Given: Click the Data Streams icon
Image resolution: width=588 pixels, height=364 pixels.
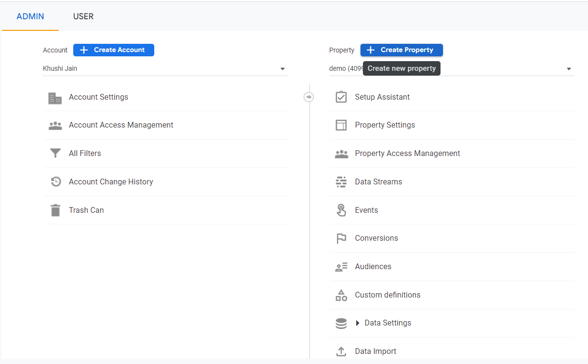Looking at the screenshot, I should tap(341, 182).
